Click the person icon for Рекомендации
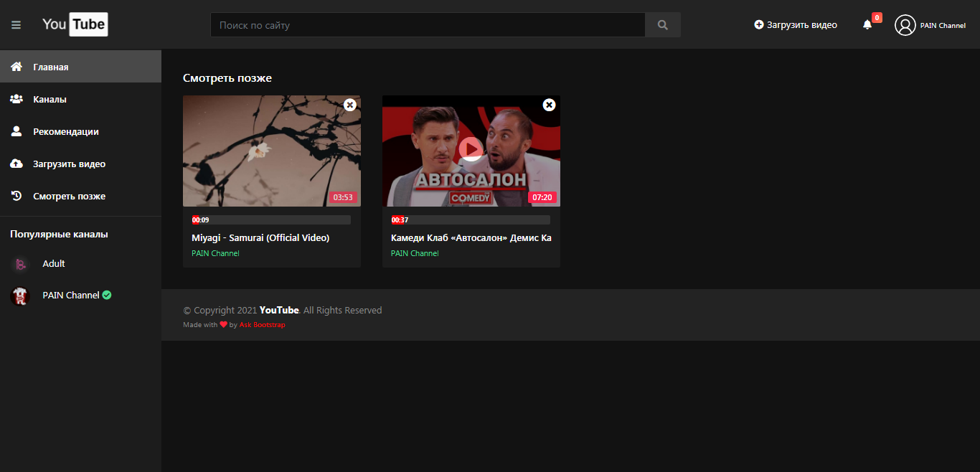980x472 pixels. pyautogui.click(x=17, y=131)
